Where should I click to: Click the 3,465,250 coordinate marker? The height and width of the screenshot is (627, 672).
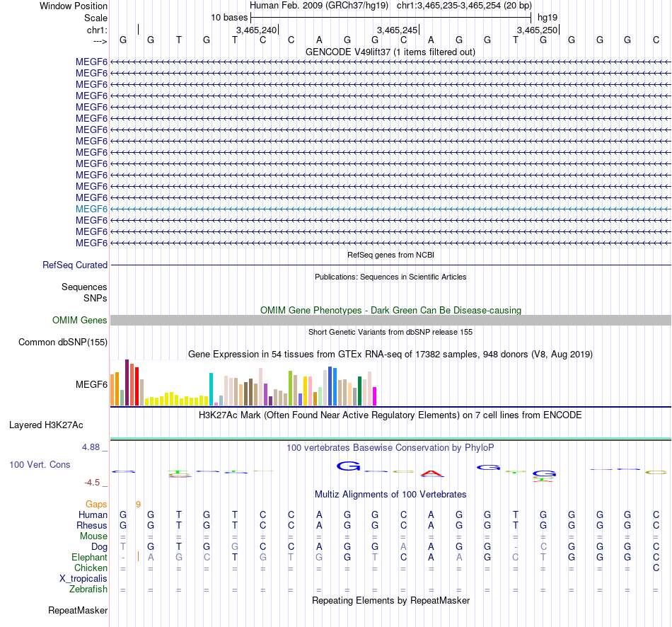click(x=537, y=30)
